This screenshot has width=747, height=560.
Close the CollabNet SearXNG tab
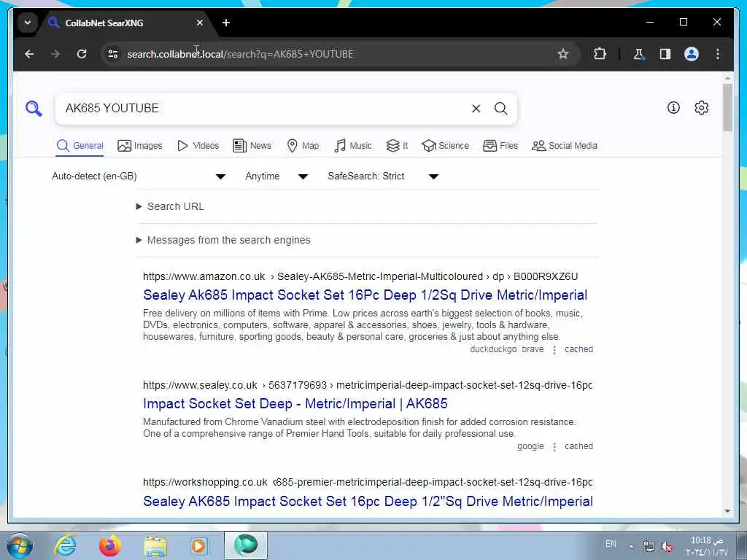point(200,23)
